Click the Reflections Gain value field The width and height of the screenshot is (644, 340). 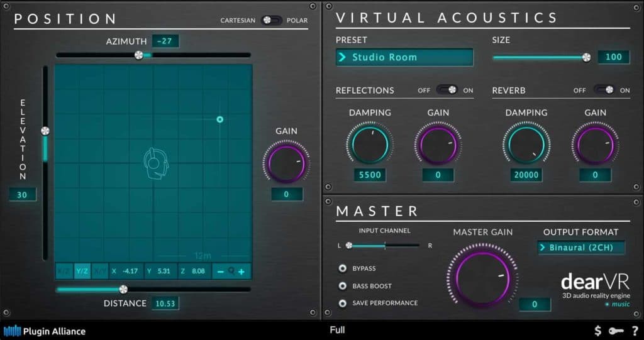coord(438,175)
